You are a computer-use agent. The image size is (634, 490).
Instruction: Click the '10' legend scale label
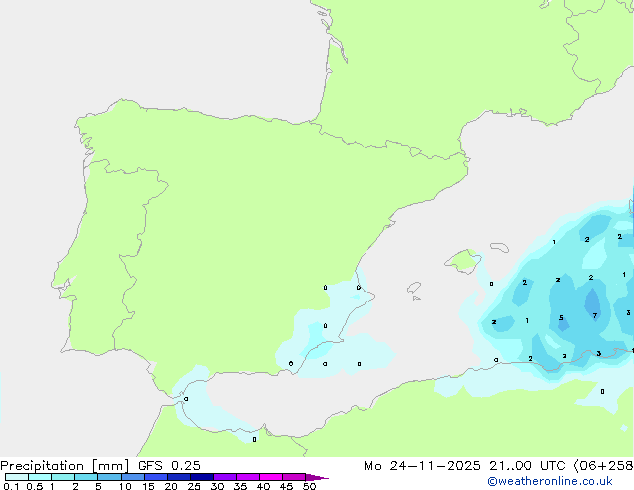[125, 486]
